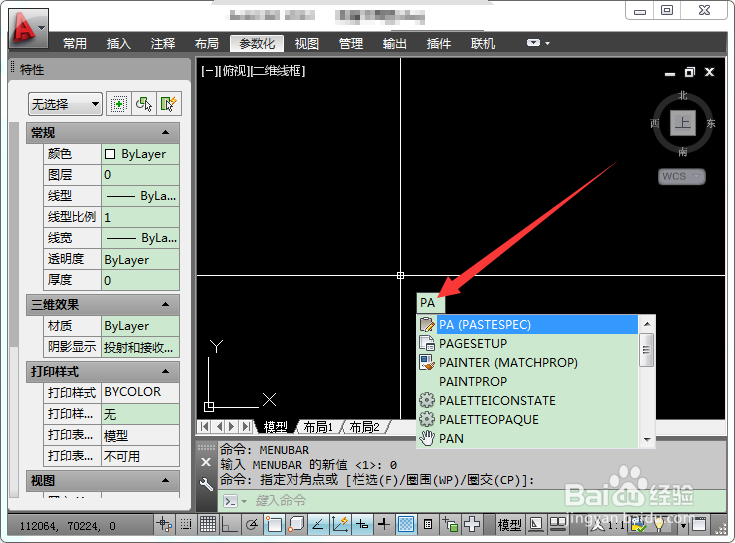Open the AutoCAD application menu button
The height and width of the screenshot is (543, 735).
pos(28,28)
